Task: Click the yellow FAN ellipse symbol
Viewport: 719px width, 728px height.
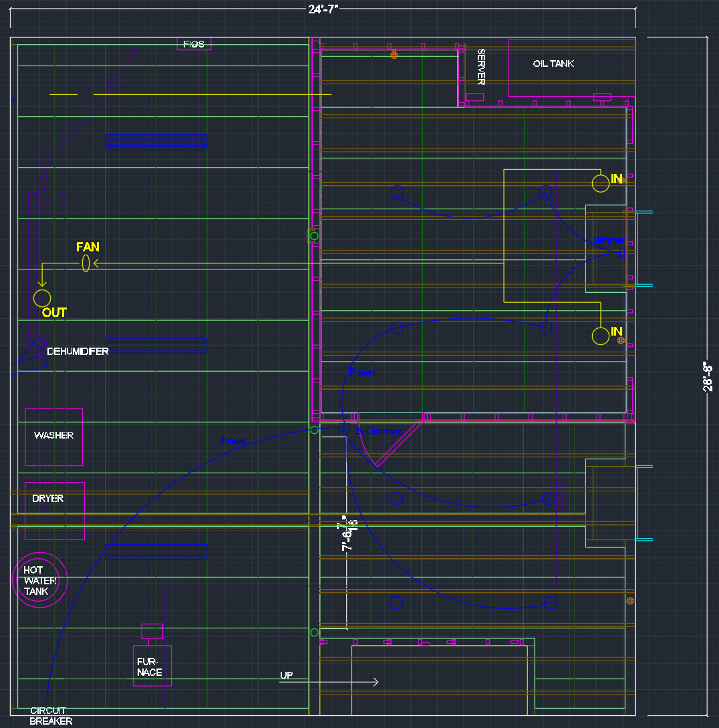Action: (86, 263)
